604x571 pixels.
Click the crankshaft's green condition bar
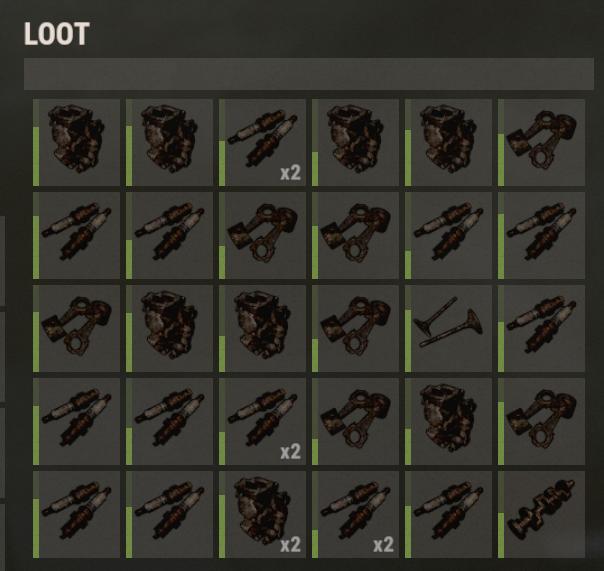click(501, 535)
